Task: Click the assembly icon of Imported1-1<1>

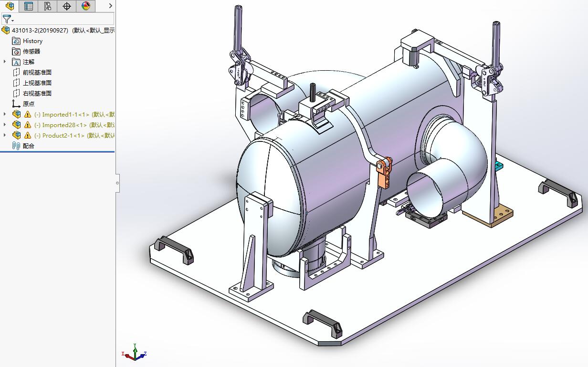Action: click(x=16, y=114)
